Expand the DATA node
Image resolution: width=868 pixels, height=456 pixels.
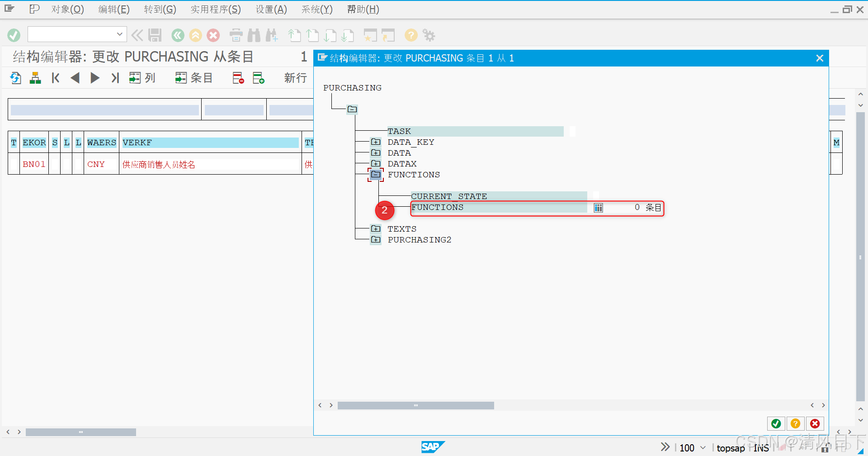[376, 152]
